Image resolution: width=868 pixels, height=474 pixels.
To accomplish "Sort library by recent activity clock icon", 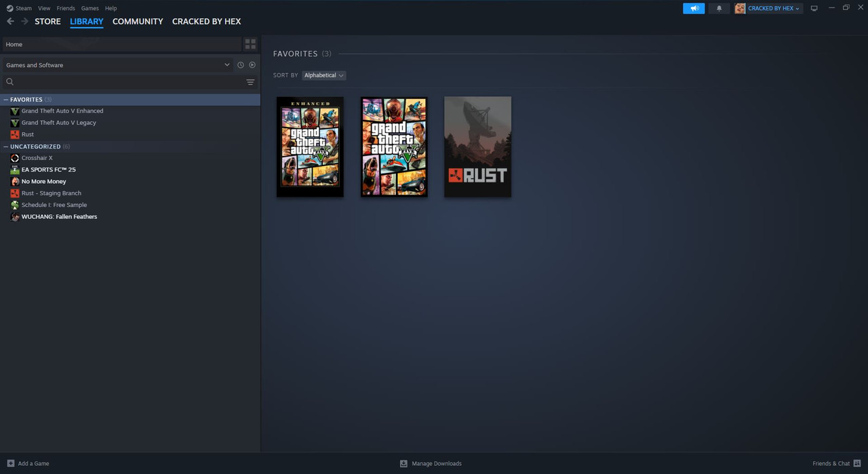I will coord(240,65).
